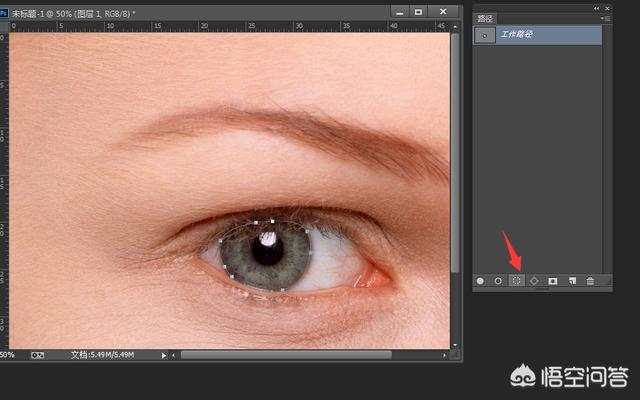Viewport: 640px width, 400px height.
Task: Click the 工作路径 path thumbnail
Action: (484, 35)
